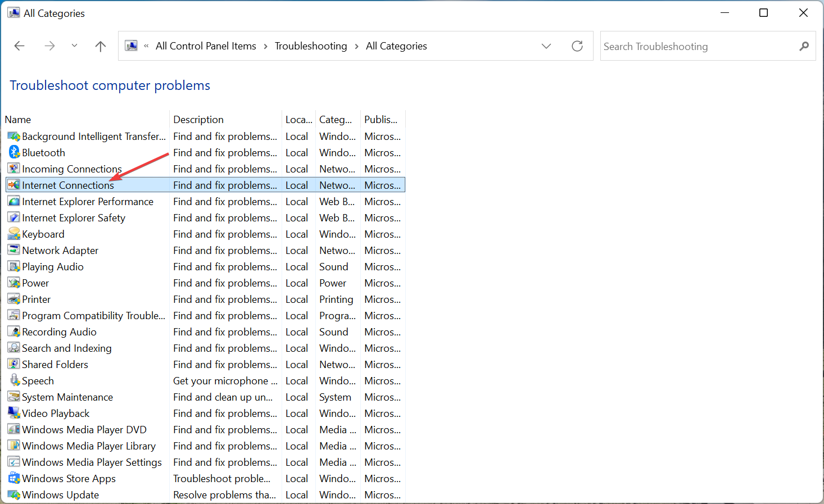Open All Control Panel Items breadcrumb
This screenshot has width=824, height=504.
[x=206, y=46]
